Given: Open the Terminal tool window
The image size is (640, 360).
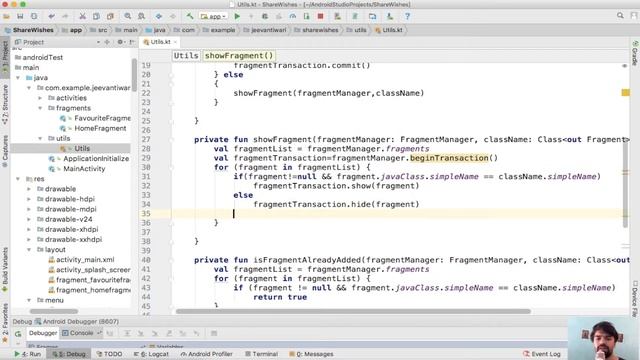Looking at the screenshot, I should pos(261,354).
